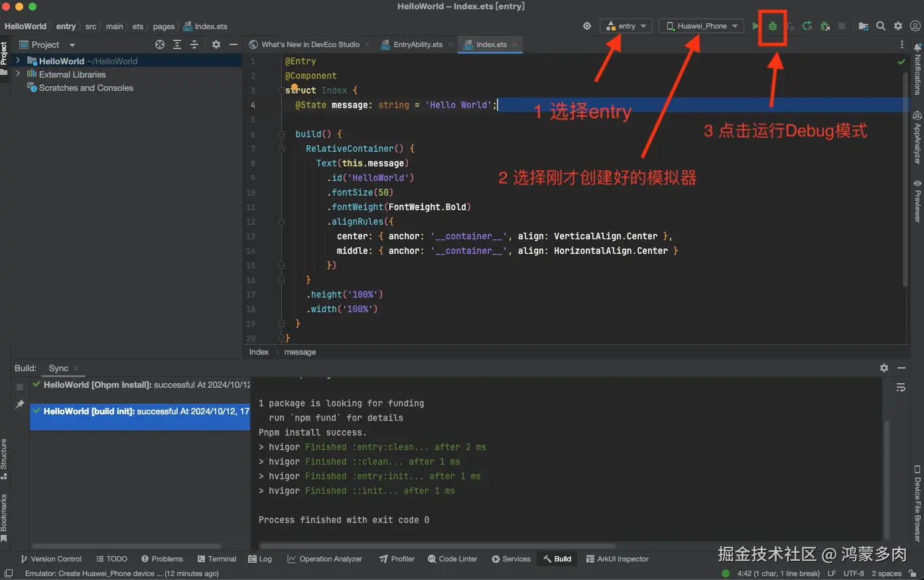Start Debug with the green bug icon

coord(773,26)
